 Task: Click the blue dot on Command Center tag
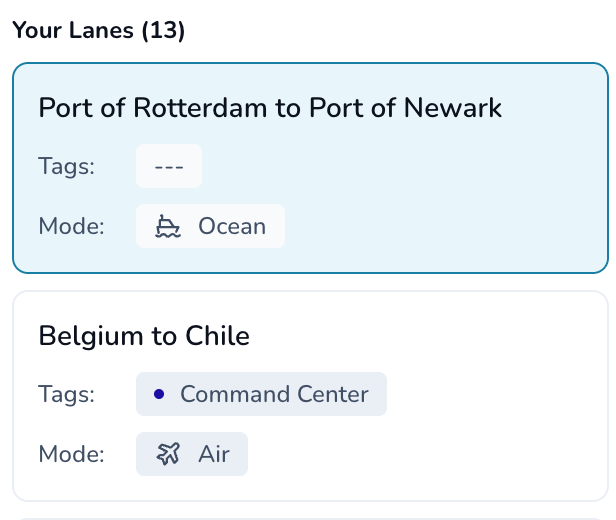pyautogui.click(x=159, y=394)
